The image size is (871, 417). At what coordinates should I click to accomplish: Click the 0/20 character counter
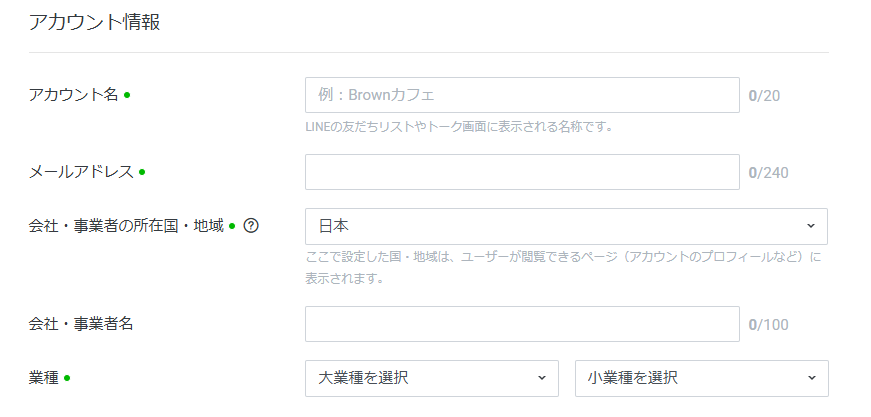(x=764, y=96)
